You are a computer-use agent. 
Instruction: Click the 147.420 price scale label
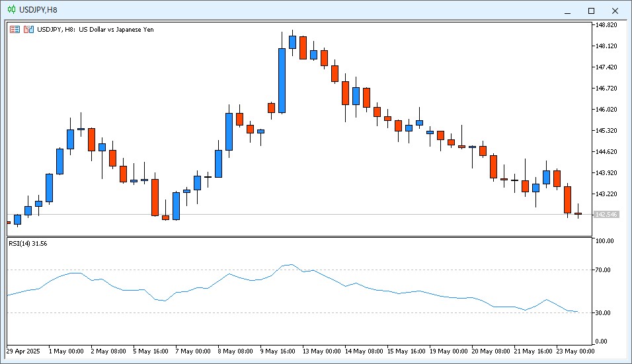[606, 67]
